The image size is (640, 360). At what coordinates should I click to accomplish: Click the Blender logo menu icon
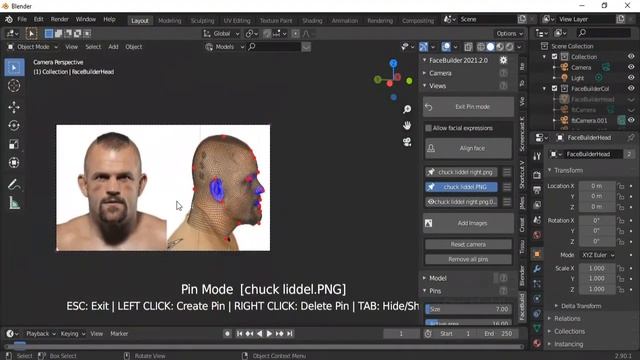click(x=9, y=19)
